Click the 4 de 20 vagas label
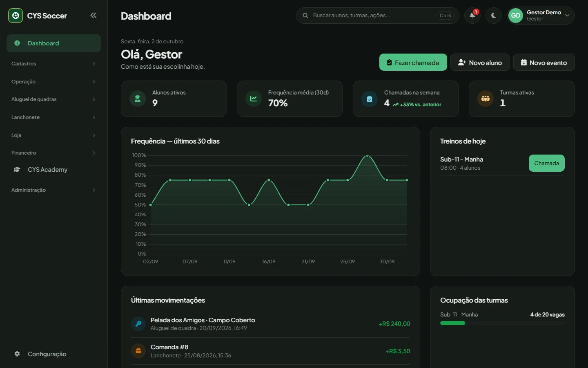Image resolution: width=588 pixels, height=368 pixels. (548, 314)
